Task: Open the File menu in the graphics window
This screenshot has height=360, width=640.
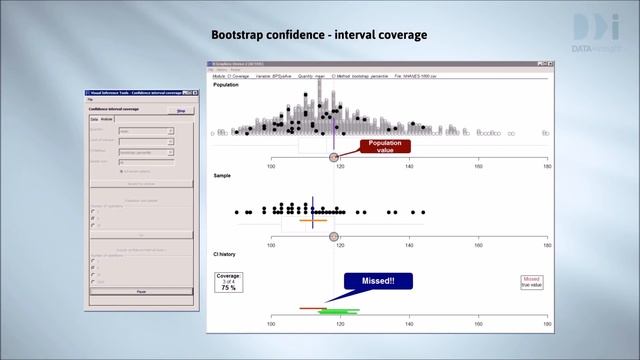Action: point(211,70)
